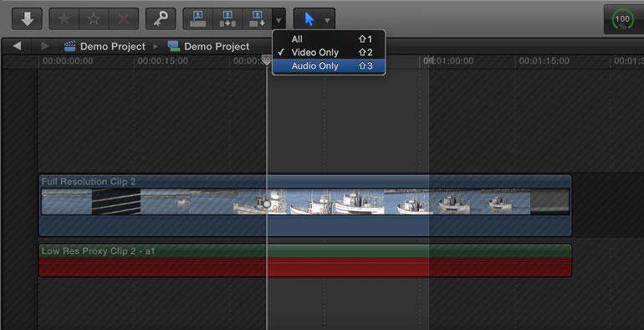
Task: Choose the blue Select arrow tool
Action: pyautogui.click(x=309, y=19)
